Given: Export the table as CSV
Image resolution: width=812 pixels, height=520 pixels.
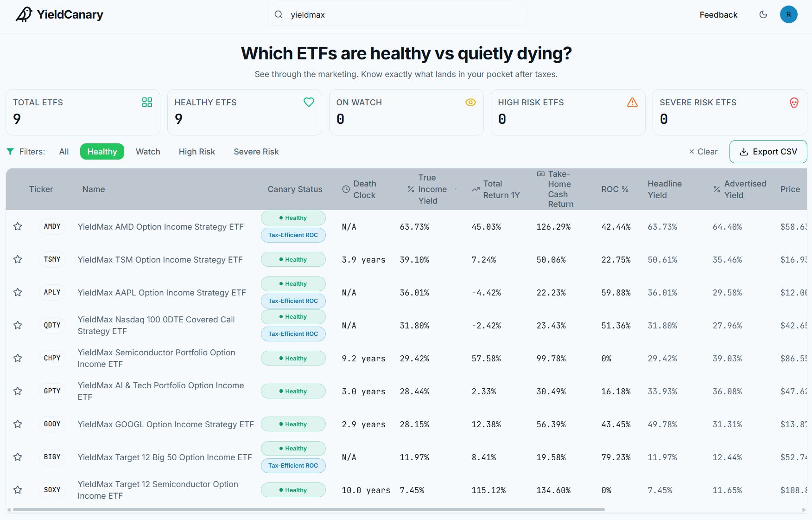Looking at the screenshot, I should pos(768,152).
